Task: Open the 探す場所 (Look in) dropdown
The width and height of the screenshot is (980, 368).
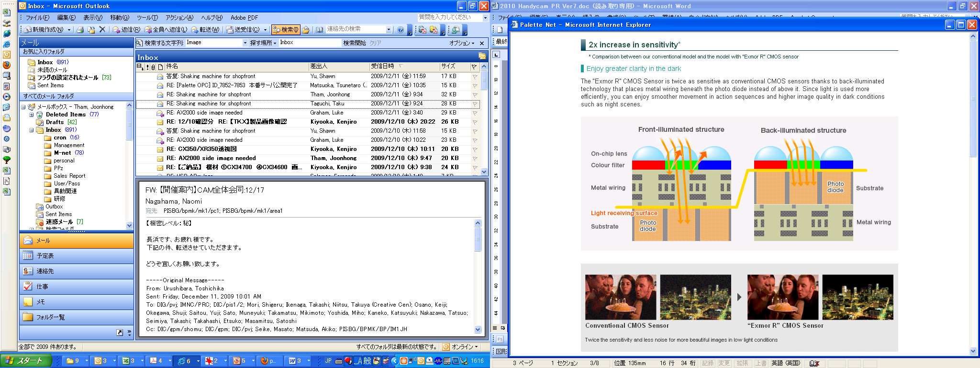Action: click(x=263, y=43)
